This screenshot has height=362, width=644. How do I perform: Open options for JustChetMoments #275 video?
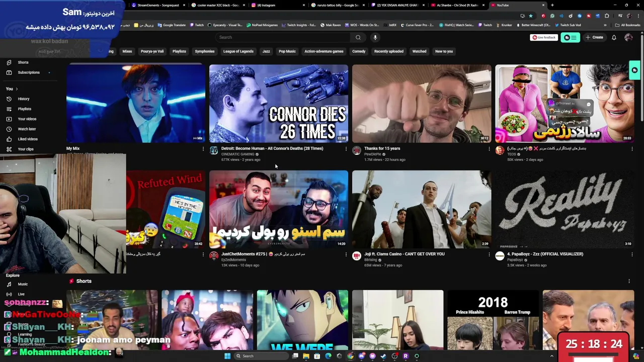[346, 254]
